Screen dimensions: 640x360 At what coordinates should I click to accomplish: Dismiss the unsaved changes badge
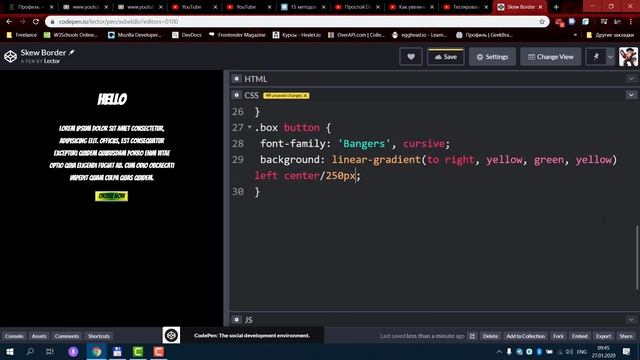306,96
